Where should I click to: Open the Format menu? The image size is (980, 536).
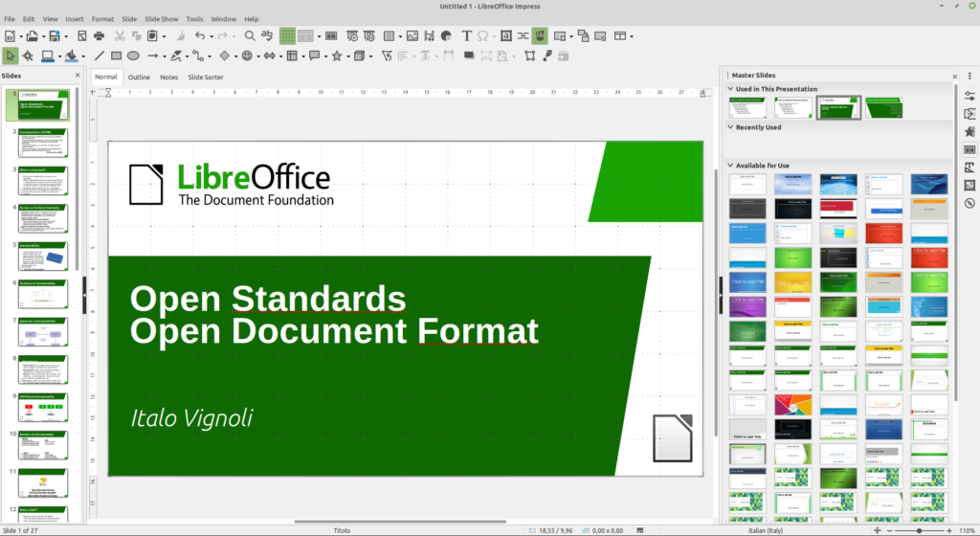[102, 19]
